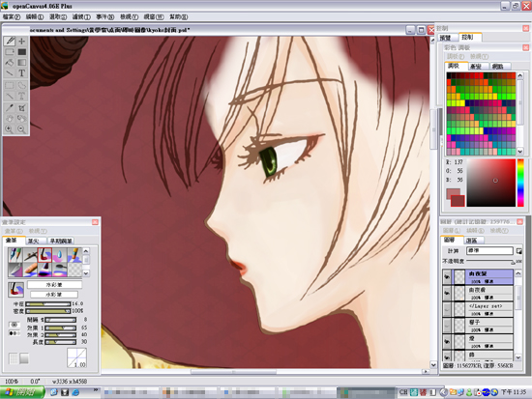532x399 pixels.
Task: Select the pen drawing tool in toolbox
Action: (10, 41)
